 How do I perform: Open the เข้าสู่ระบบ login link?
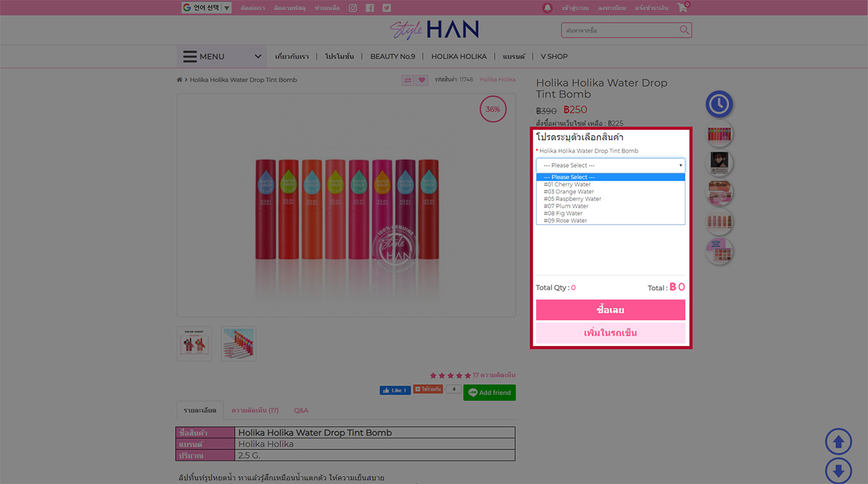(575, 8)
